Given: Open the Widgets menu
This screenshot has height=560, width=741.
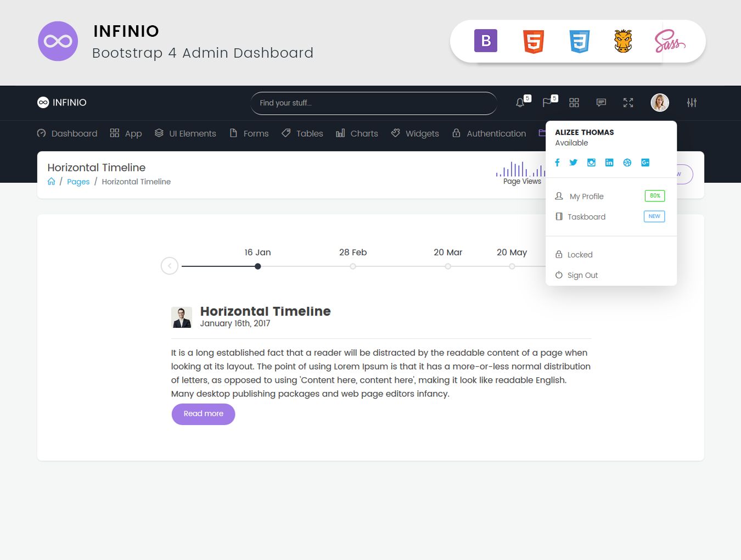Looking at the screenshot, I should point(415,133).
